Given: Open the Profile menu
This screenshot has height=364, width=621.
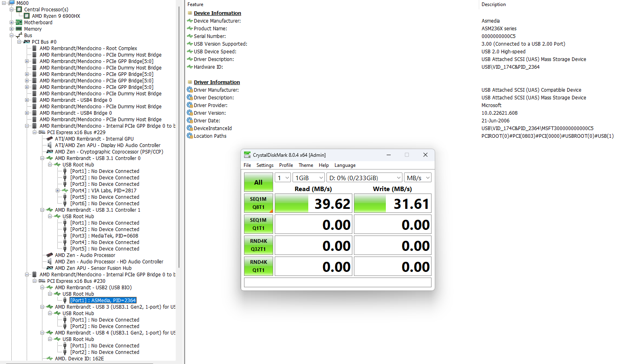Looking at the screenshot, I should 286,165.
